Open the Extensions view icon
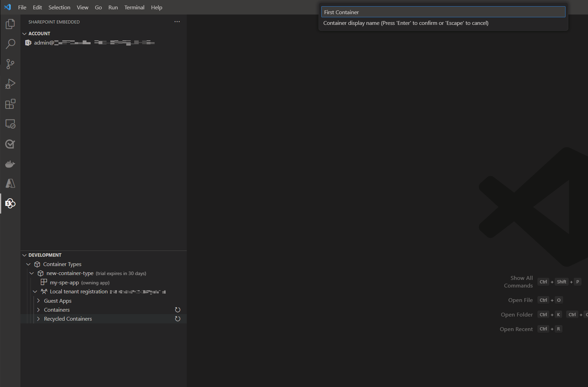Screen dimensions: 588x387 tap(10, 104)
